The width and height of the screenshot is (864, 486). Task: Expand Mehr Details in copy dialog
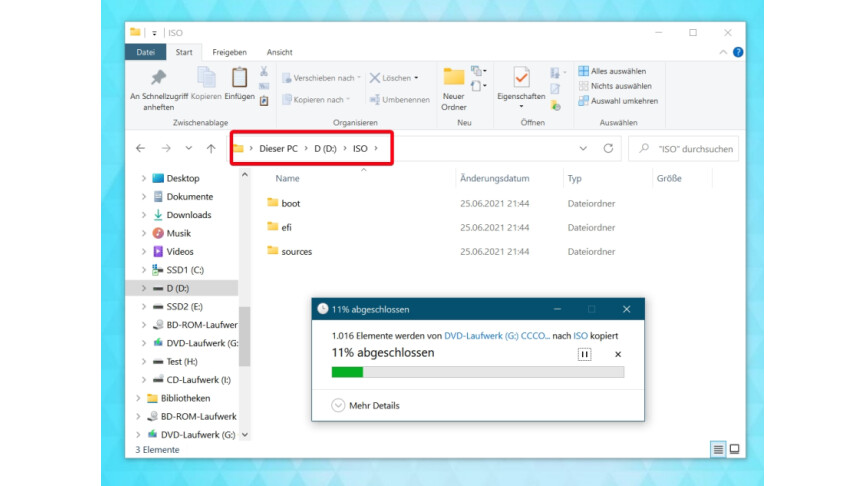366,406
